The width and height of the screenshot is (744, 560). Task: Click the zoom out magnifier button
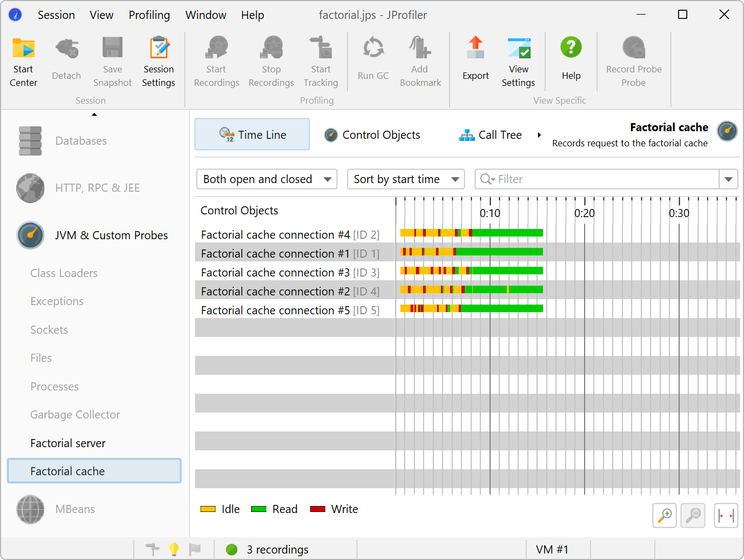[x=693, y=516]
